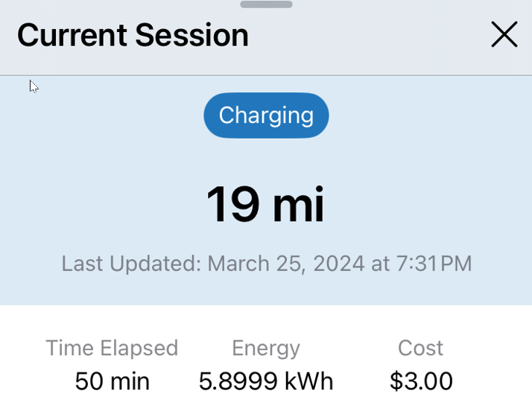The width and height of the screenshot is (532, 409).
Task: Click the Last Updated timestamp text
Action: [x=267, y=264]
